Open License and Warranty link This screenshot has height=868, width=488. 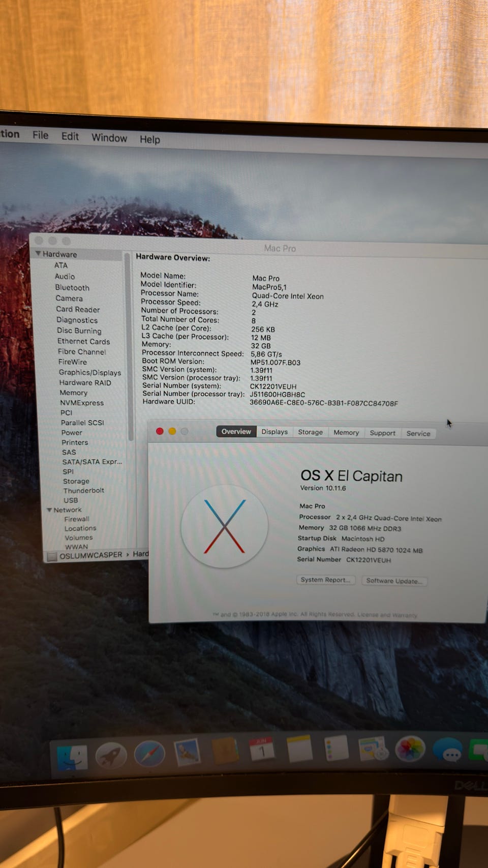[x=387, y=615]
